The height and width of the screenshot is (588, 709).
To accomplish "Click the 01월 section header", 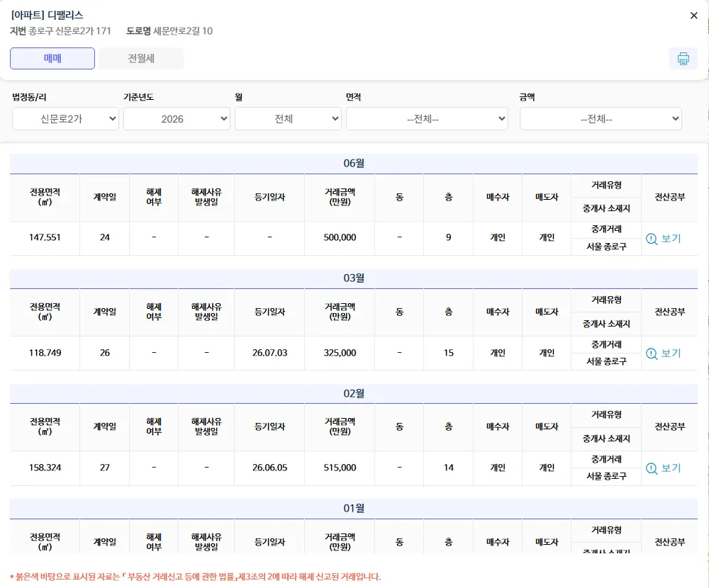I will click(354, 509).
